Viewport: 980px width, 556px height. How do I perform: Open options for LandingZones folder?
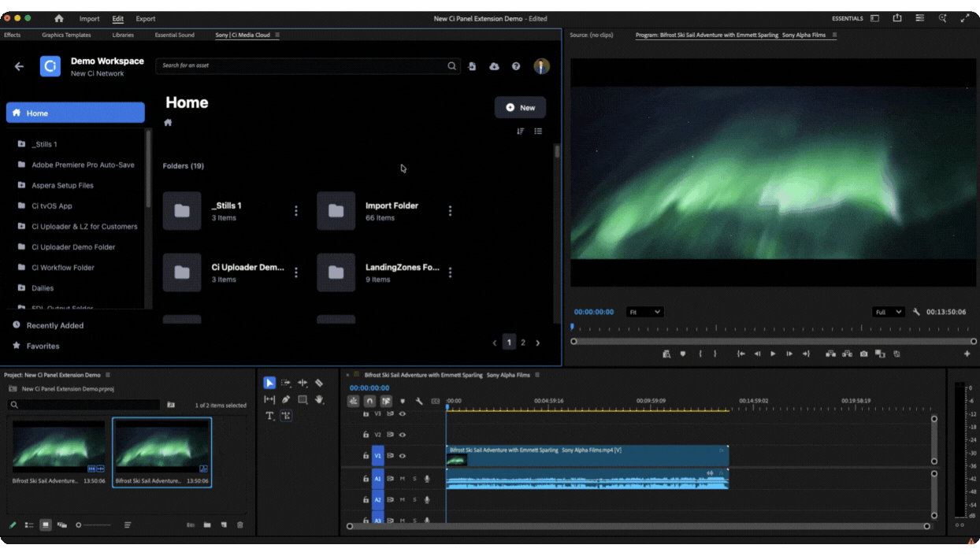(450, 272)
